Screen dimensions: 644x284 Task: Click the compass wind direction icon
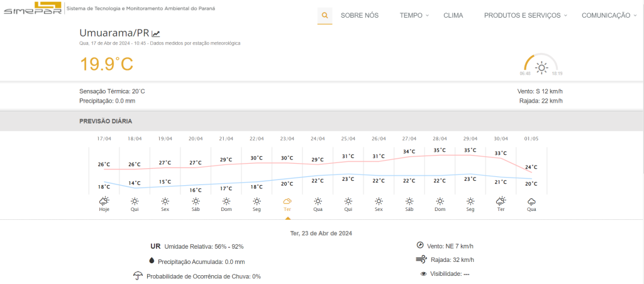click(419, 246)
